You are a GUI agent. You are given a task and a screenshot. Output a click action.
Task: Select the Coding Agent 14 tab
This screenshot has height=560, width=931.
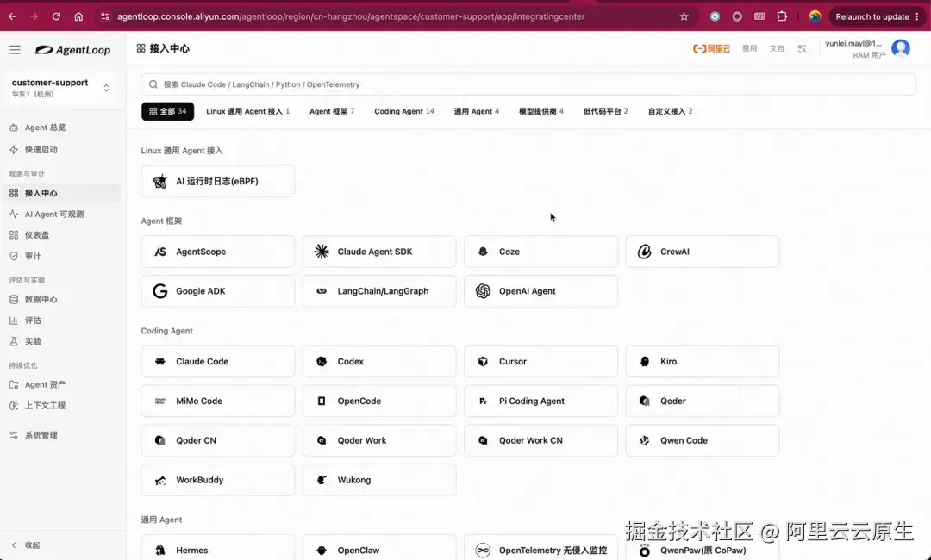[x=403, y=111]
